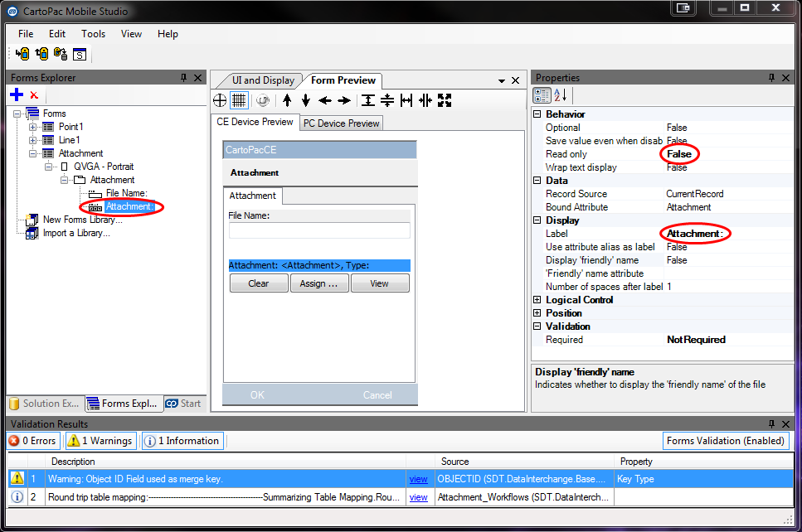Viewport: 802px width, 532px height.
Task: Click the File Name input field
Action: 319,230
